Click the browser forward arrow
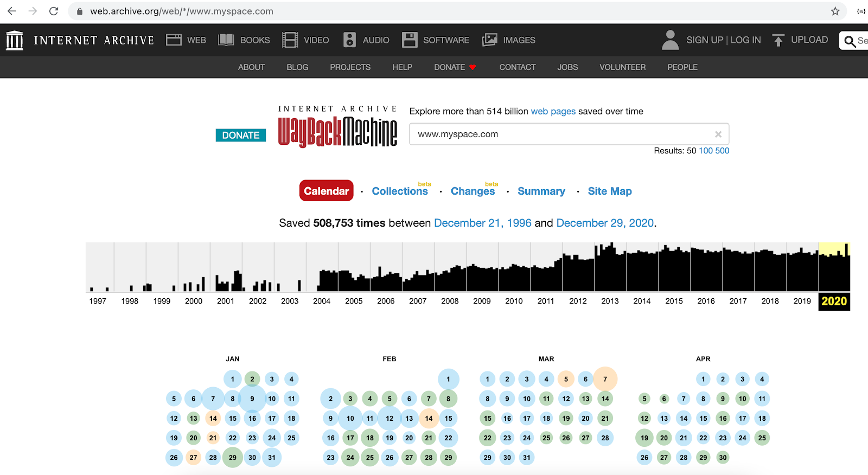Viewport: 868px width, 475px height. tap(33, 11)
